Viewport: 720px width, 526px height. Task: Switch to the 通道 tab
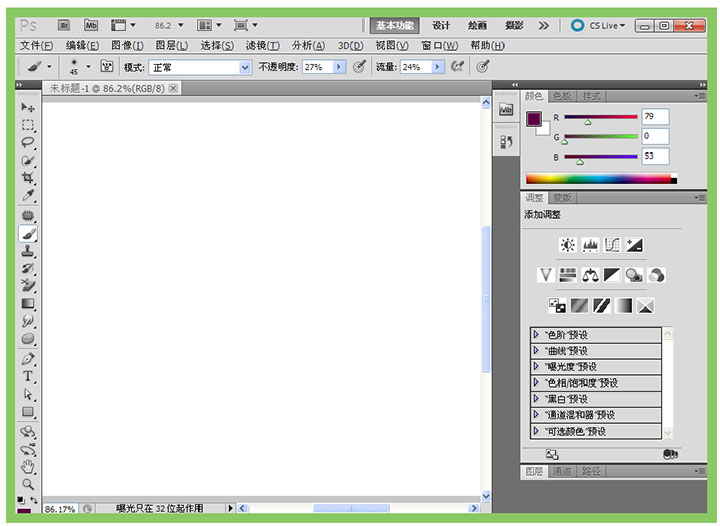click(562, 471)
